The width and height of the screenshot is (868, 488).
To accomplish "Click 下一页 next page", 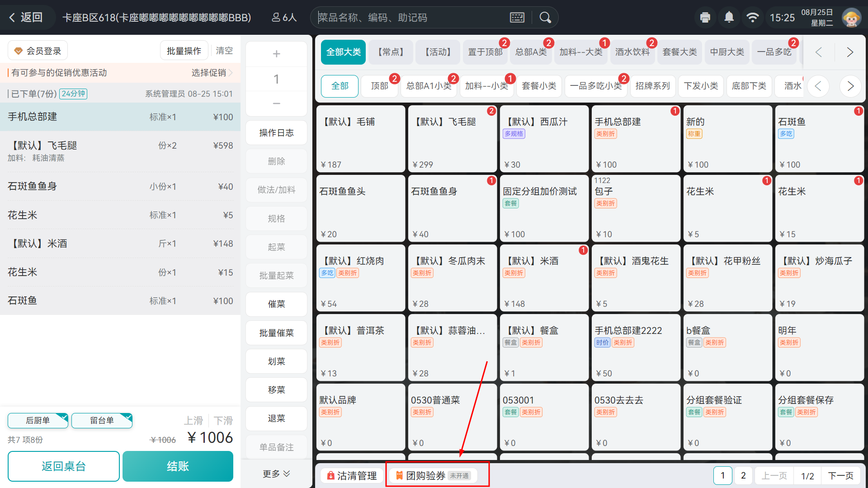I will coord(840,475).
